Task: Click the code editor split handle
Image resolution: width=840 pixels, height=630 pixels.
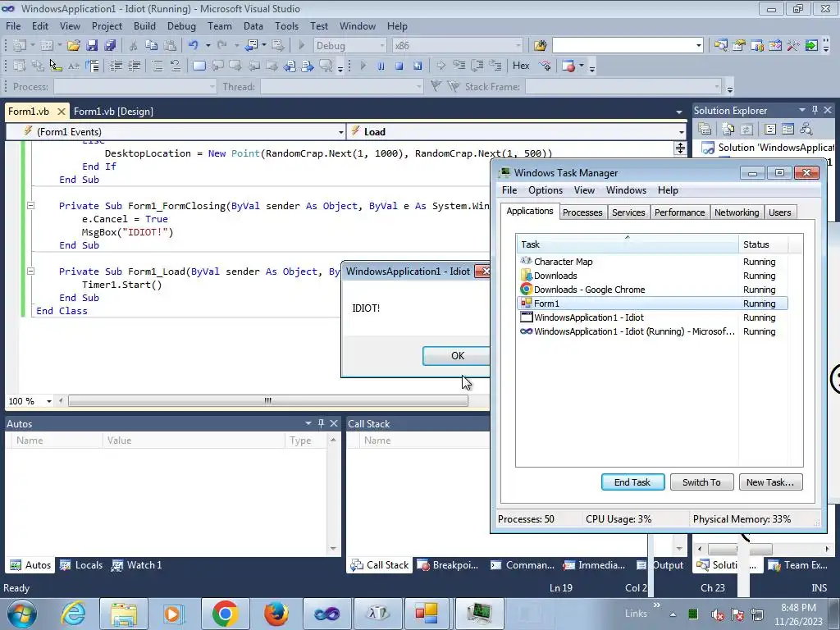Action: pyautogui.click(x=680, y=148)
